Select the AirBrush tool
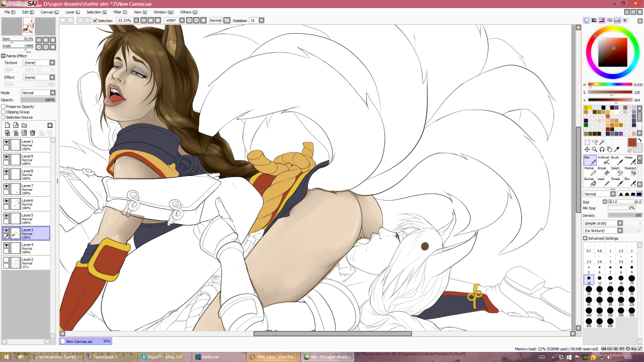This screenshot has width=644, height=362. point(603,160)
